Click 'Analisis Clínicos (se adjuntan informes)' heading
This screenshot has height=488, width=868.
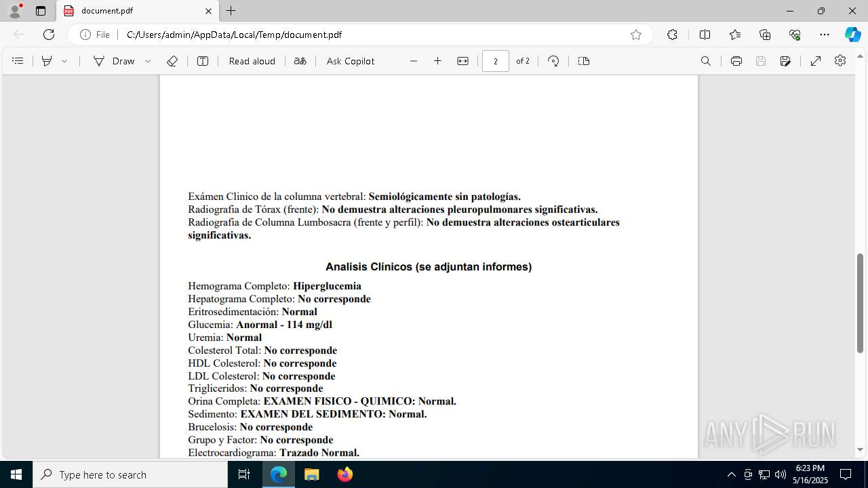point(429,267)
